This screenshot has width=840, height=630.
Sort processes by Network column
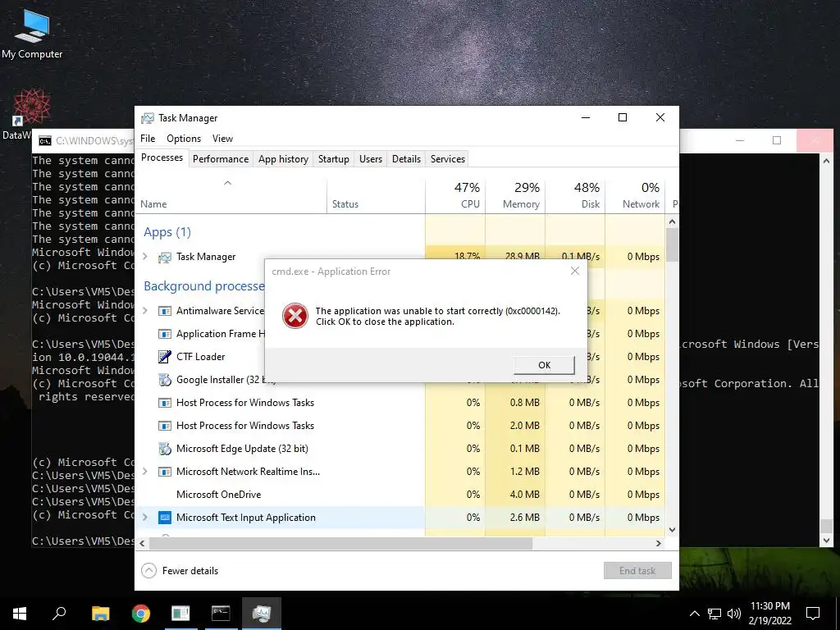(x=636, y=195)
